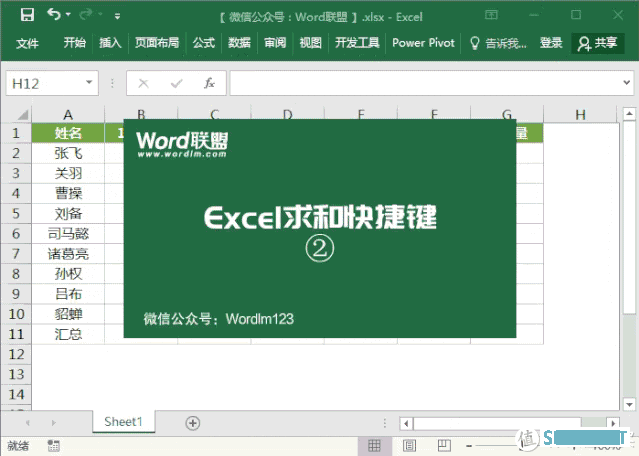The height and width of the screenshot is (456, 639).
Task: Click the 共享 share button
Action: click(x=598, y=43)
